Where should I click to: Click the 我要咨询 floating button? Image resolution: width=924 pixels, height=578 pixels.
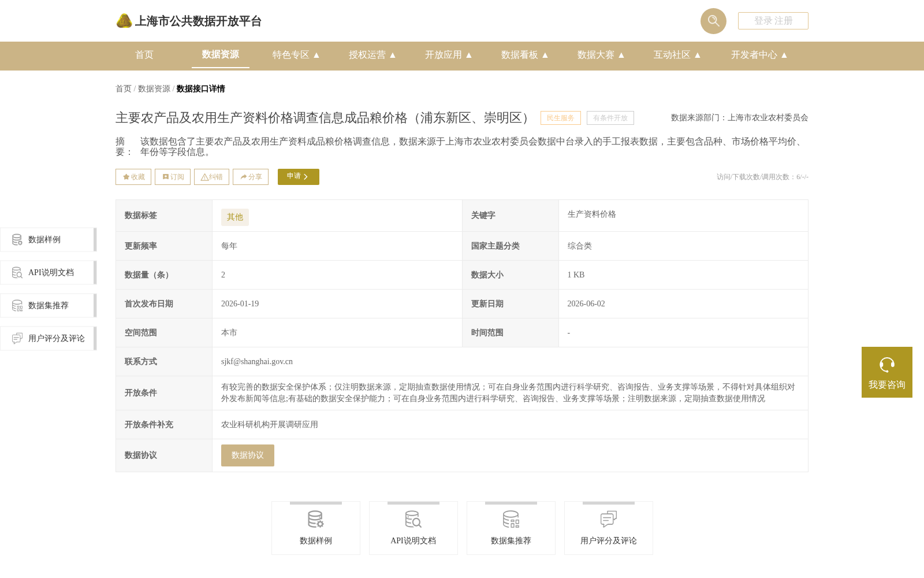(887, 372)
